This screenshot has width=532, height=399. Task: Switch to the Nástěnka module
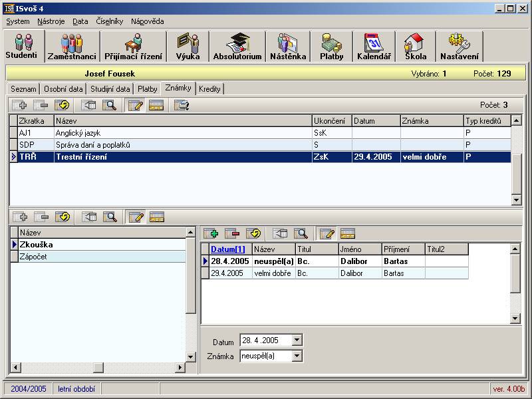point(288,47)
